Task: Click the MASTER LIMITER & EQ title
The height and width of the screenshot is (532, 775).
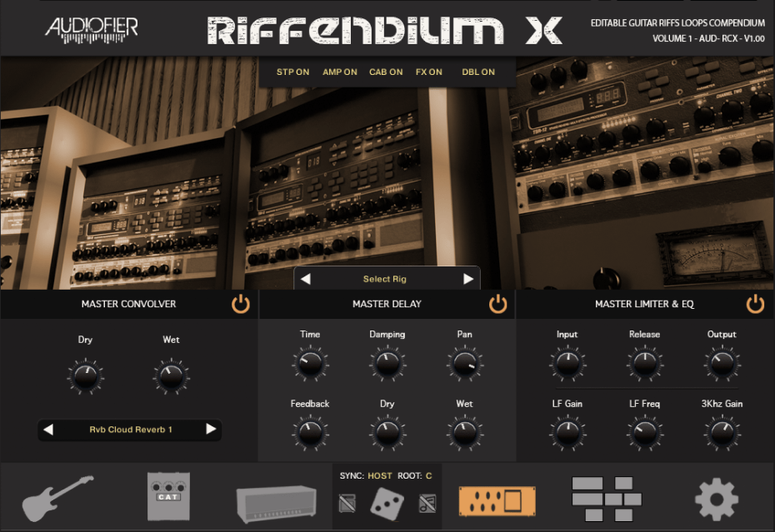Action: [644, 304]
